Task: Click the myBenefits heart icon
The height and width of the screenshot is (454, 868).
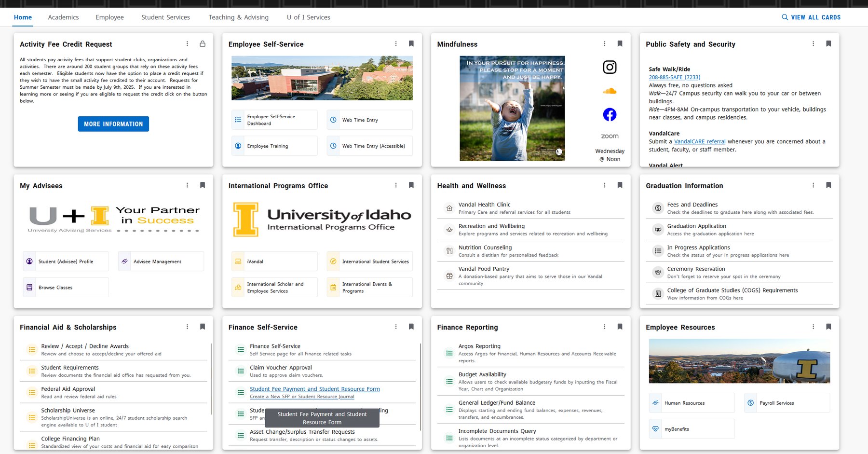Action: tap(655, 429)
